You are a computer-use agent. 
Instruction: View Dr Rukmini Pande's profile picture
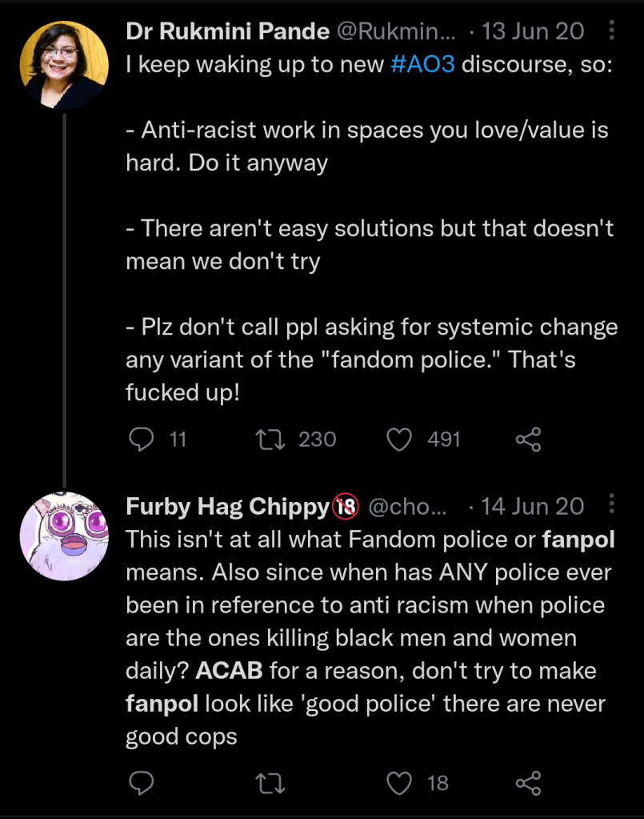coord(62,62)
